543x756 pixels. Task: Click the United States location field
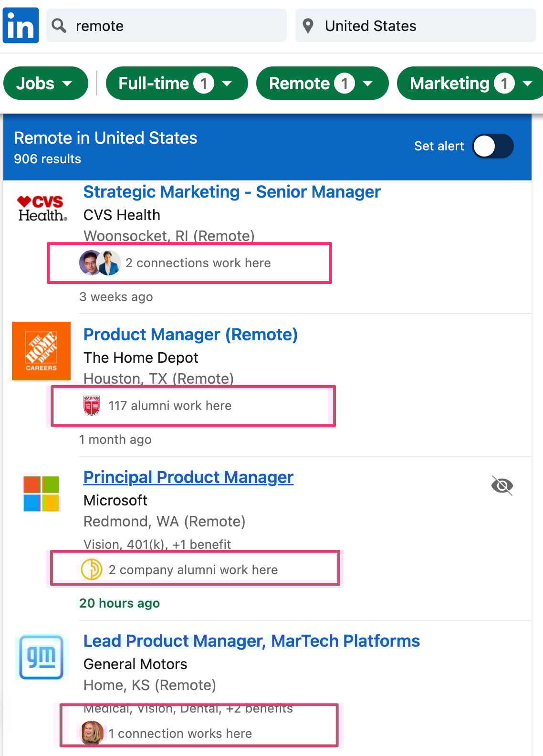tap(416, 25)
